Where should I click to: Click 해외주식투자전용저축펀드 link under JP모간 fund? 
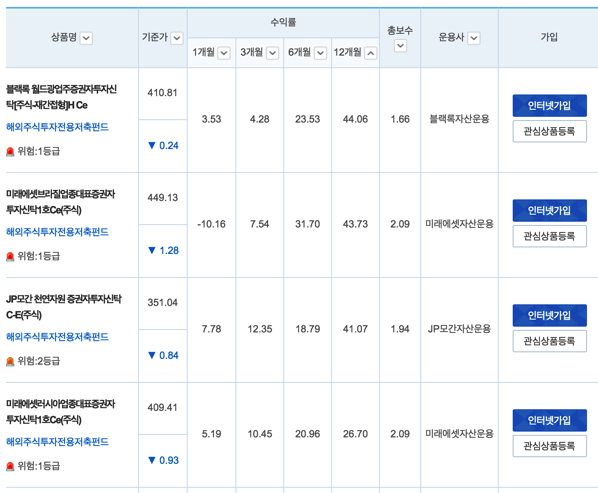pos(58,337)
